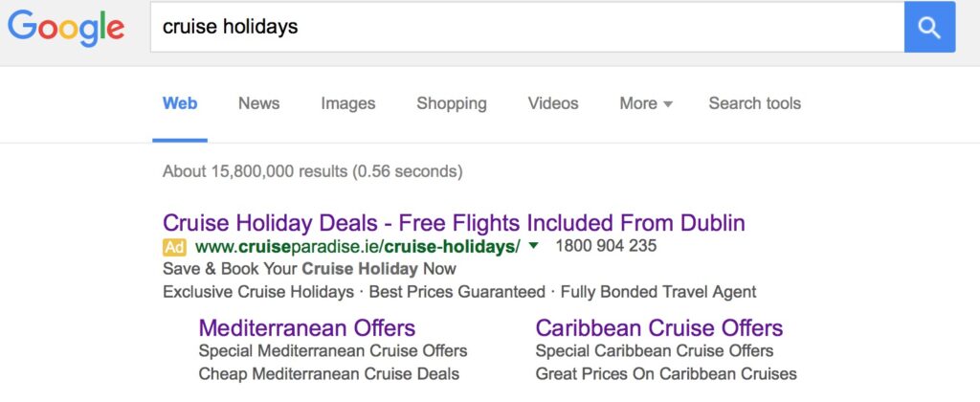Focus the search box containing cruise holidays

tap(527, 28)
